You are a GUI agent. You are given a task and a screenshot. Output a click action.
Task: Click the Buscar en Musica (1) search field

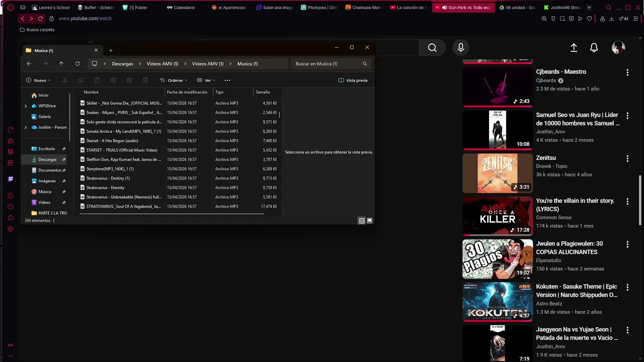point(331,64)
